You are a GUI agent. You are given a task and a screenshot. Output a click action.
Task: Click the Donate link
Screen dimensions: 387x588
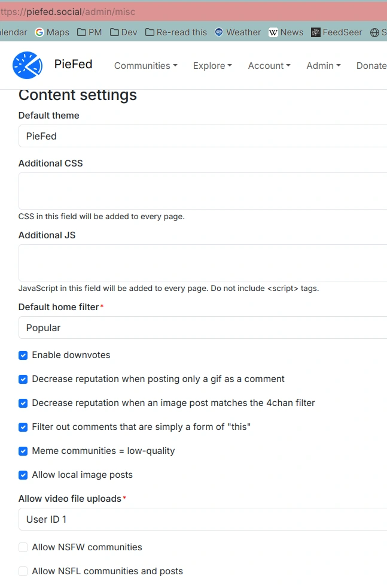371,66
